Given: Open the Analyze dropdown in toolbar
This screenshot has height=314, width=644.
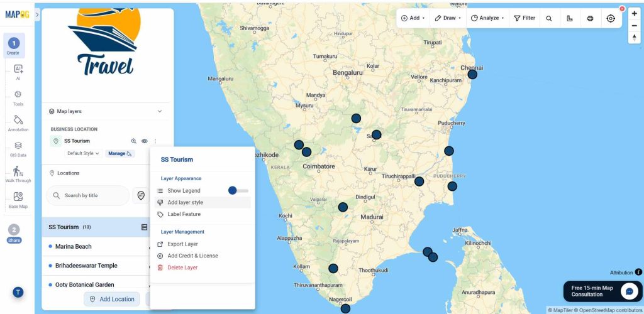Looking at the screenshot, I should coord(487,18).
